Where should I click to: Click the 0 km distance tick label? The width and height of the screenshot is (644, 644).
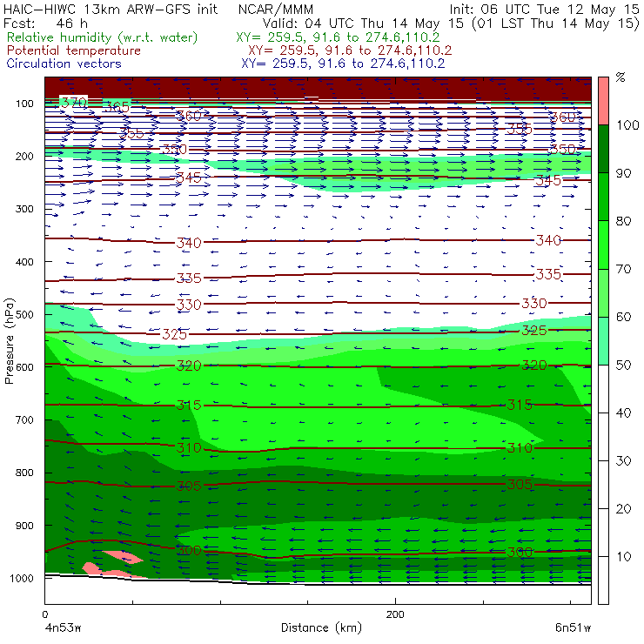(x=45, y=614)
